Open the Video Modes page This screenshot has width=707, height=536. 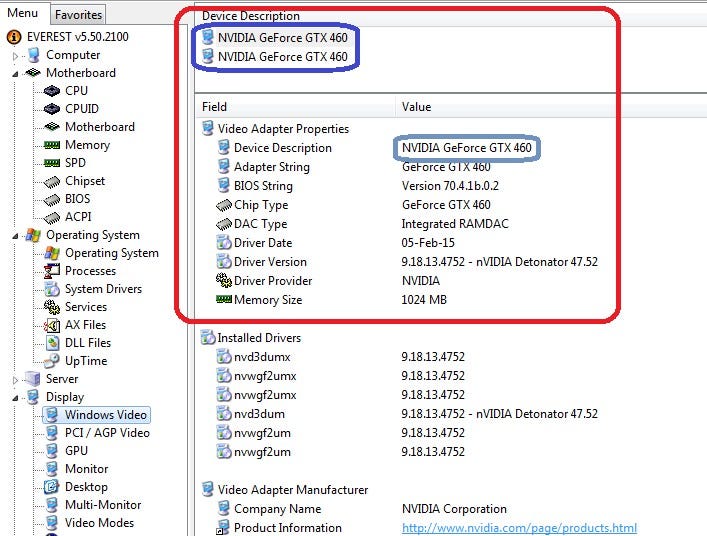coord(99,523)
